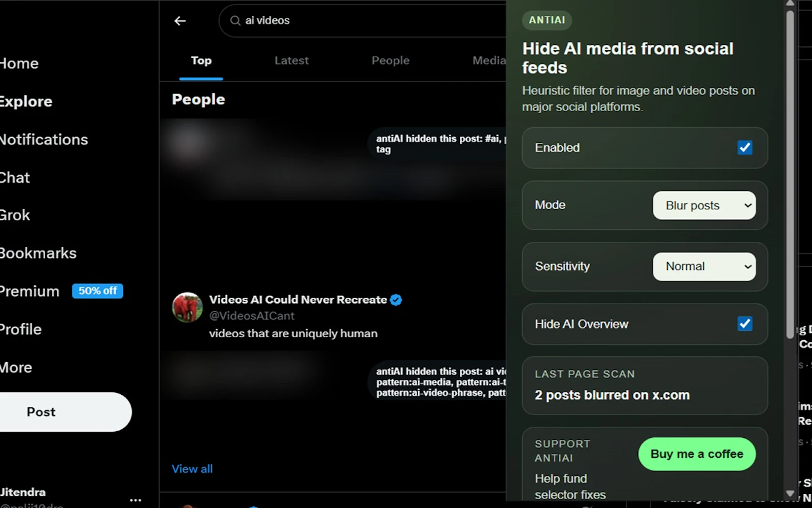Click the verified badge next to Videos AI Could Never Recreate

pos(395,300)
